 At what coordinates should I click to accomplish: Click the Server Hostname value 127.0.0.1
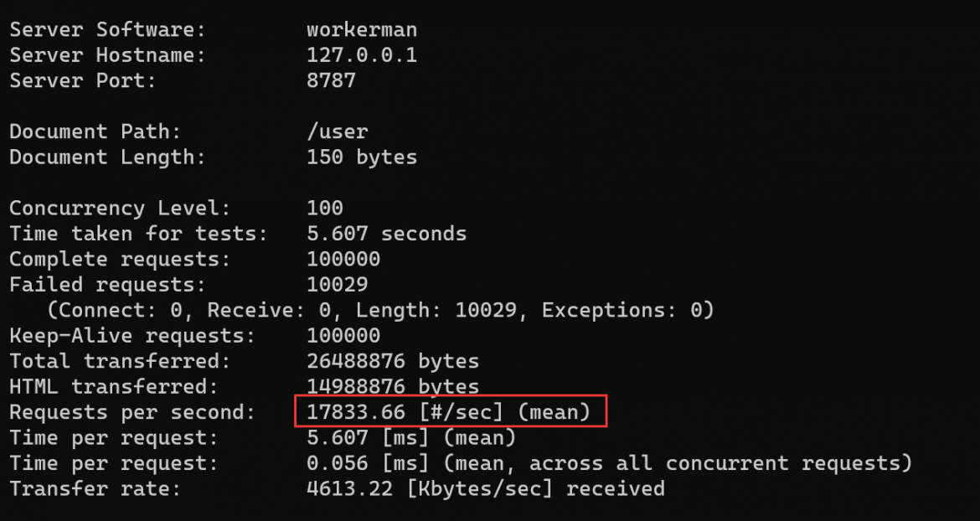tap(362, 55)
